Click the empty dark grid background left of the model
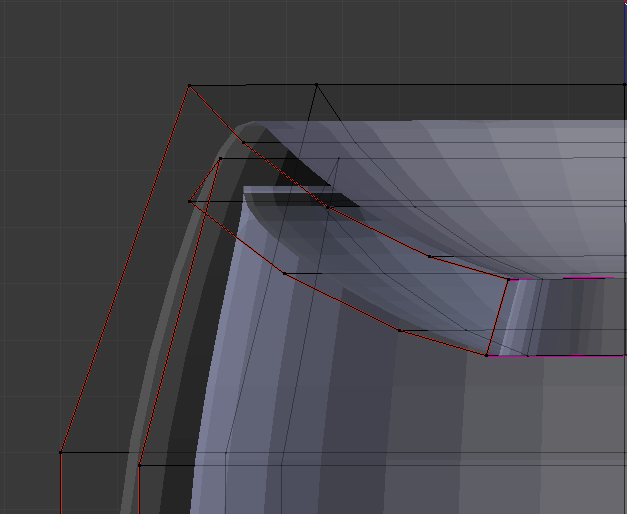This screenshot has width=627, height=514. 60,200
